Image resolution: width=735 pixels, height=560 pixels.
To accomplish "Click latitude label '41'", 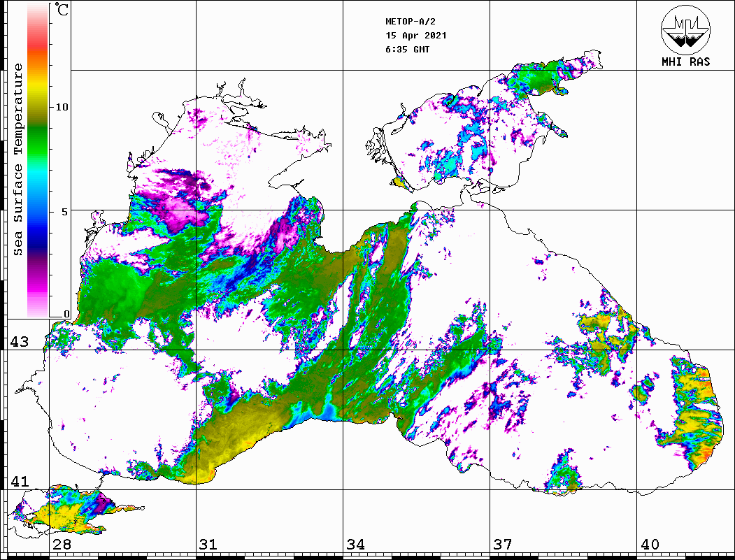I will [20, 482].
